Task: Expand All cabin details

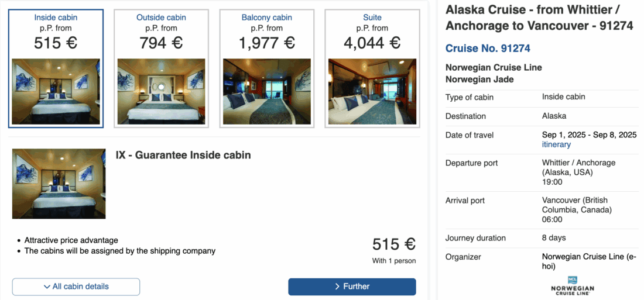Action: [x=76, y=287]
